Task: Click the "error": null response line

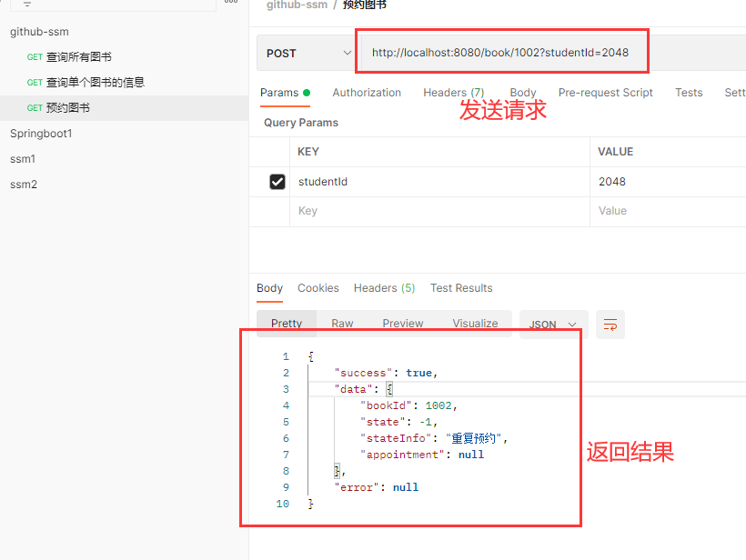Action: pyautogui.click(x=377, y=487)
